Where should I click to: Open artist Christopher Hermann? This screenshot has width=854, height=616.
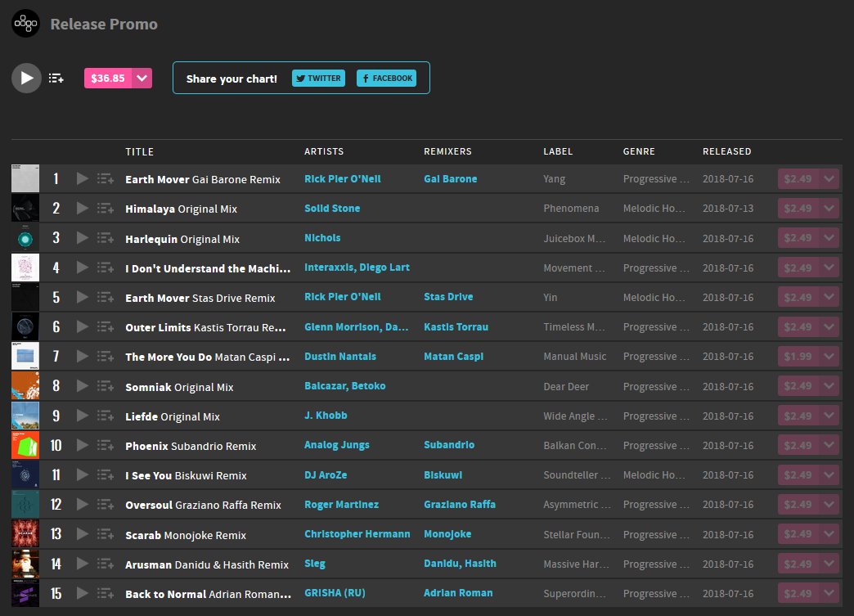point(357,533)
